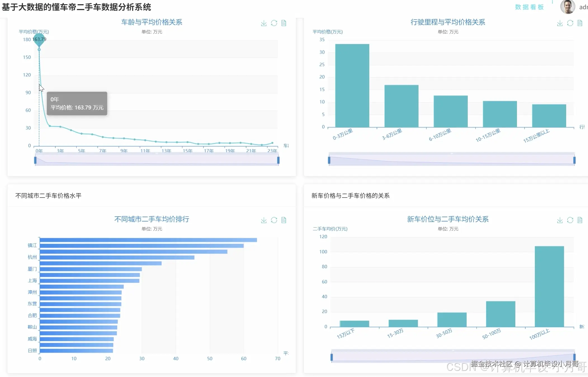Refresh the 行驶里程与平均价格关系 chart
Image resolution: width=588 pixels, height=377 pixels.
[x=570, y=23]
